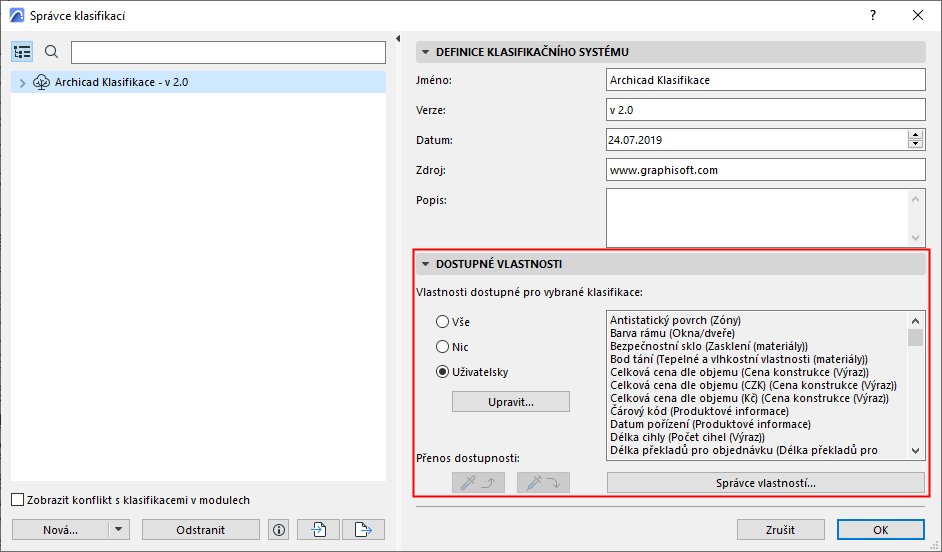942x552 pixels.
Task: Open Správce vlastností... button
Action: pos(765,483)
